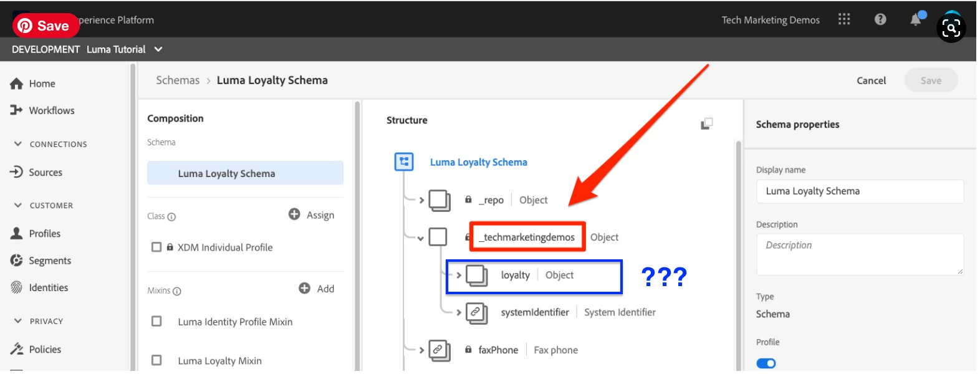Select the loyalty field
Image resolution: width=980 pixels, height=374 pixels.
pos(515,275)
